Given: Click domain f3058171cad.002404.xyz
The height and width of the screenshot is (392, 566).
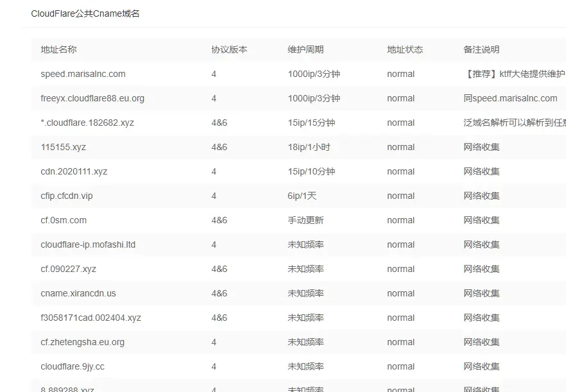Looking at the screenshot, I should pyautogui.click(x=91, y=318).
